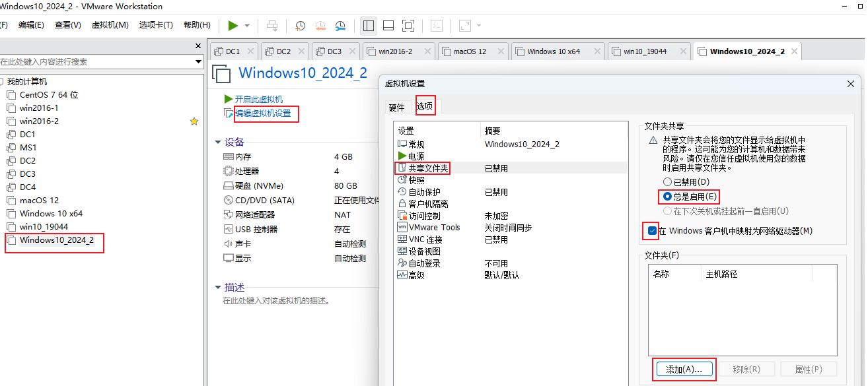Open the snapshot manager wrench icon
The height and width of the screenshot is (386, 868).
coord(340,26)
